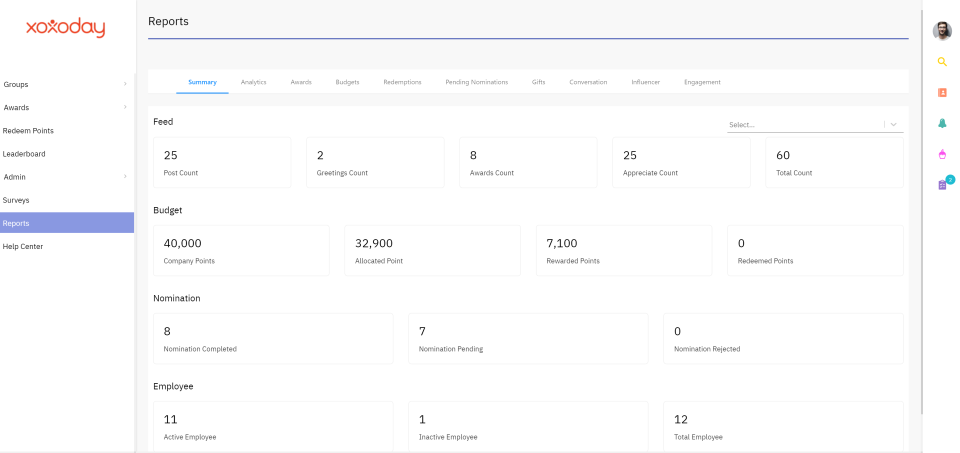The height and width of the screenshot is (453, 960).
Task: Click the Redeemed Points card
Action: (x=816, y=250)
